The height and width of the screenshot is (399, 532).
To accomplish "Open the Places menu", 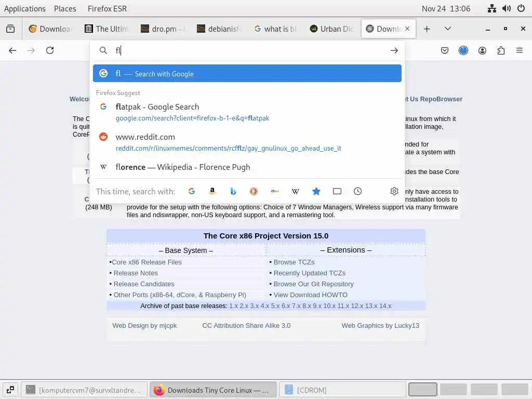I will click(65, 8).
